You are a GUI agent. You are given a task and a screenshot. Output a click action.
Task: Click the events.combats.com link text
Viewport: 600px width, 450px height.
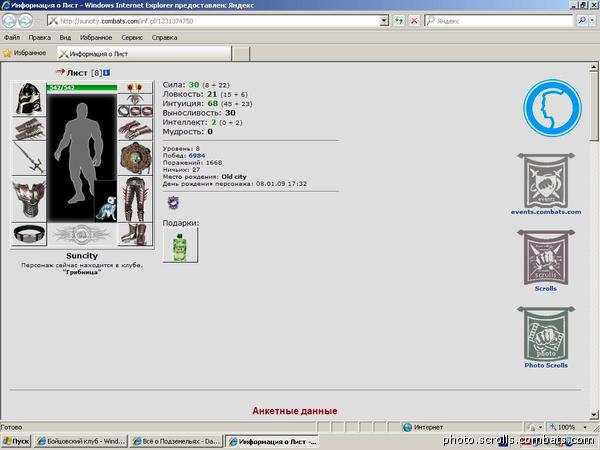546,212
